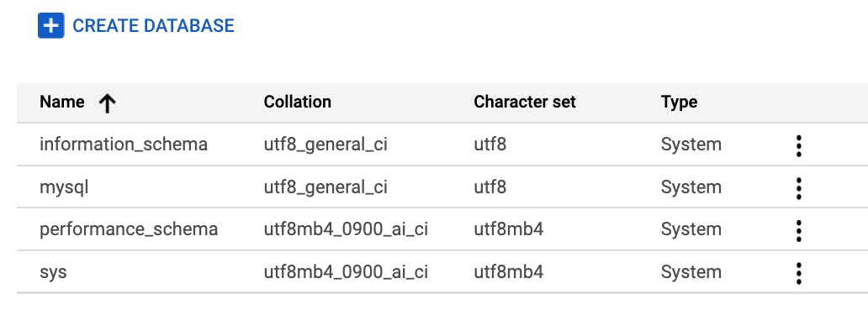Click the Collation column header
This screenshot has width=868, height=310.
(x=297, y=102)
